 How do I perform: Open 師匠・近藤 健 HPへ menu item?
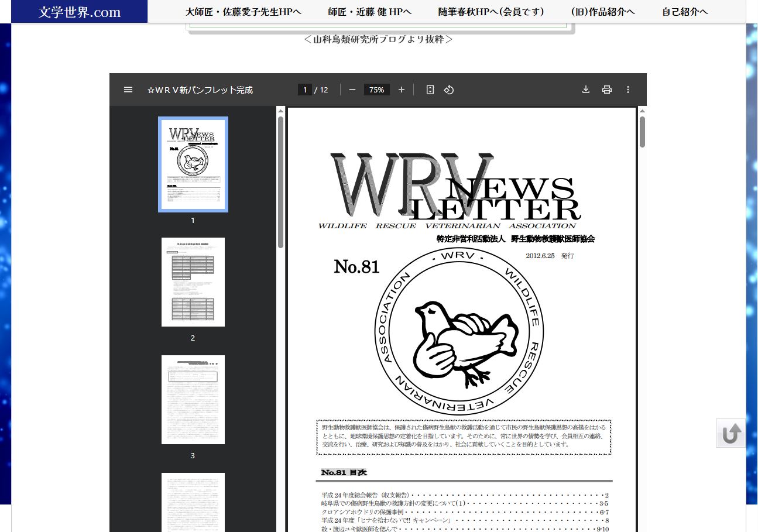coord(370,12)
